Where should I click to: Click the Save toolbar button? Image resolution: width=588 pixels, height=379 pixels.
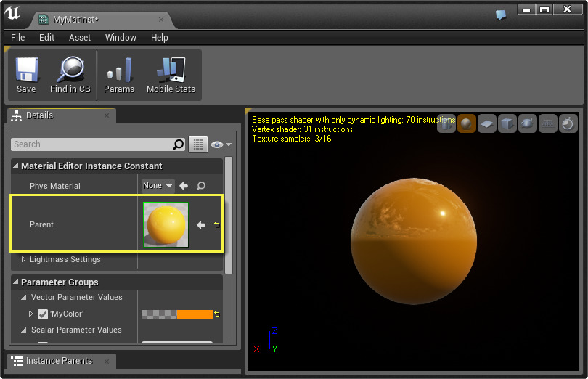click(x=26, y=75)
